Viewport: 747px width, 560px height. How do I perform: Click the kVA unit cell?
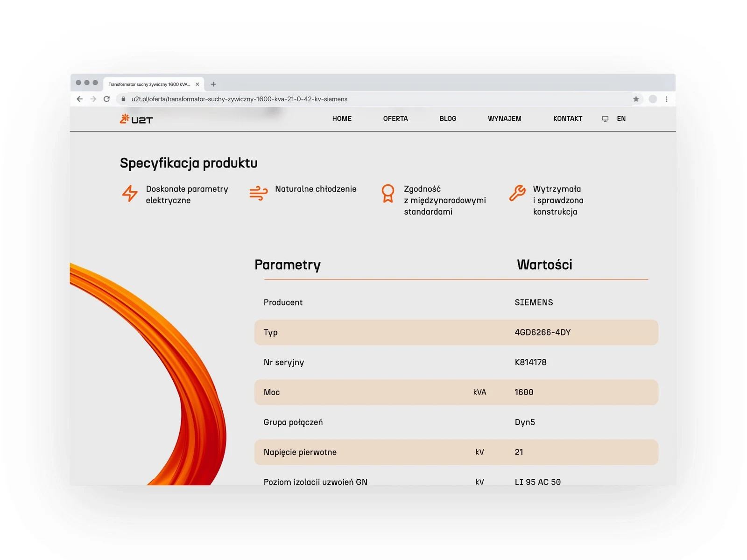tap(479, 392)
